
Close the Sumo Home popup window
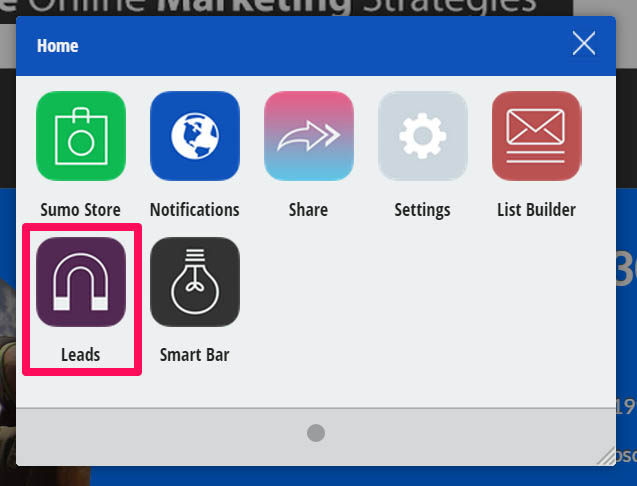tap(583, 43)
